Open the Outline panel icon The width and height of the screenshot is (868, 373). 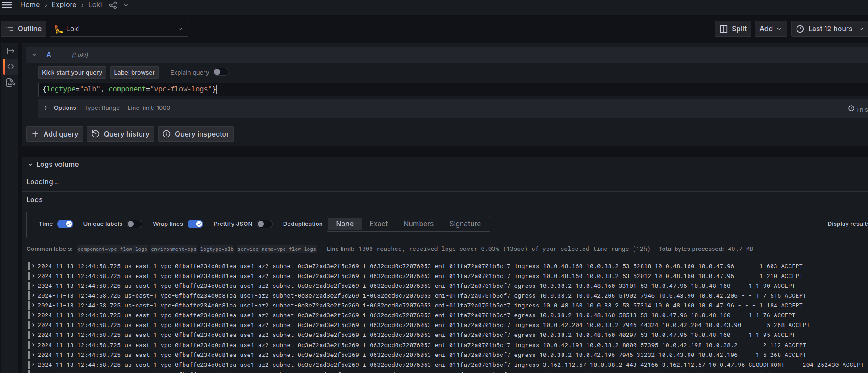(10, 29)
